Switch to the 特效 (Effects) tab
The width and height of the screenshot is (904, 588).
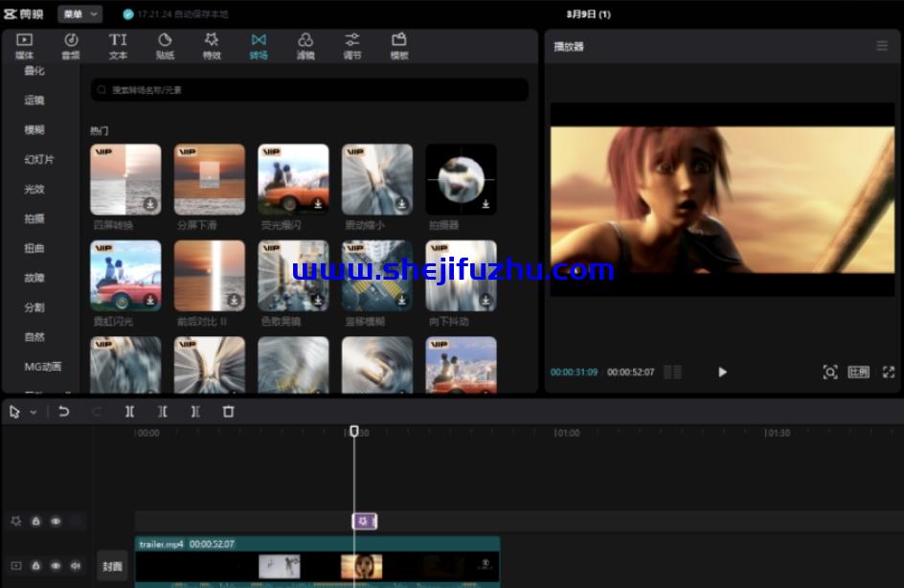[x=212, y=46]
